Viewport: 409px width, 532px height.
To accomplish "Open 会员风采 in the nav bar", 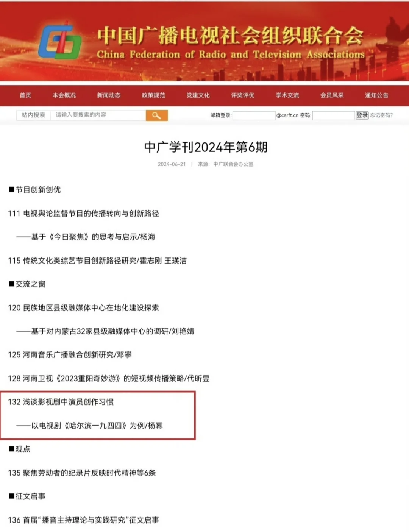I will coord(332,95).
